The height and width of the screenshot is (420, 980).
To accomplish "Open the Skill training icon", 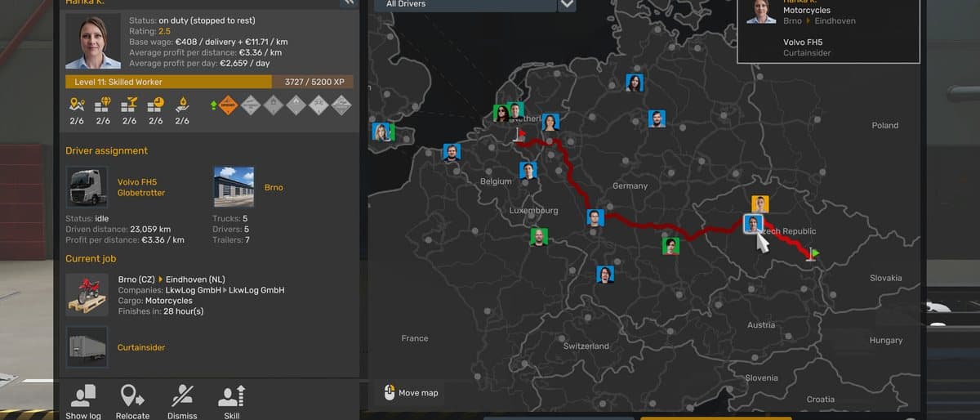I will (x=232, y=401).
